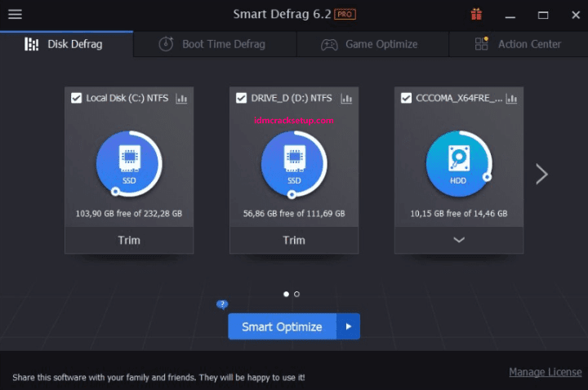
Task: Uncheck DRIVE_D (D:) NTFS checkbox
Action: [x=241, y=98]
